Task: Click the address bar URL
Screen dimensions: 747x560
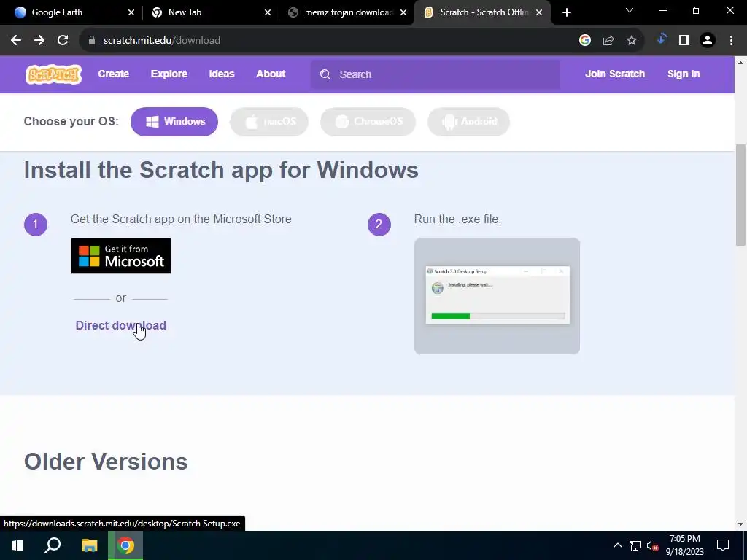Action: tap(161, 41)
